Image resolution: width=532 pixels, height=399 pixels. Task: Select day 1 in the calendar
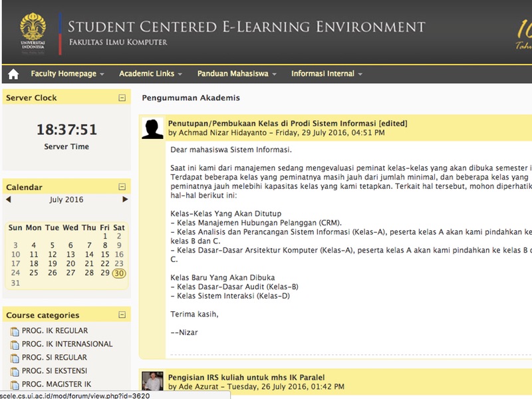coord(105,236)
